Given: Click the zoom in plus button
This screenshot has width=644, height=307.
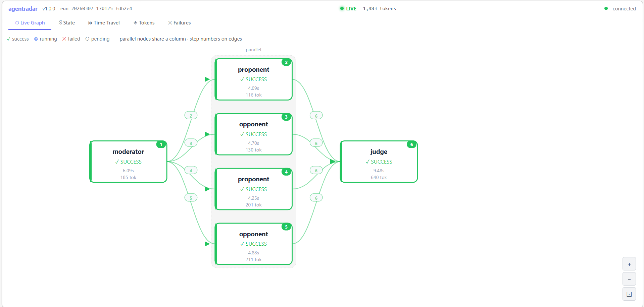Looking at the screenshot, I should click(x=629, y=264).
